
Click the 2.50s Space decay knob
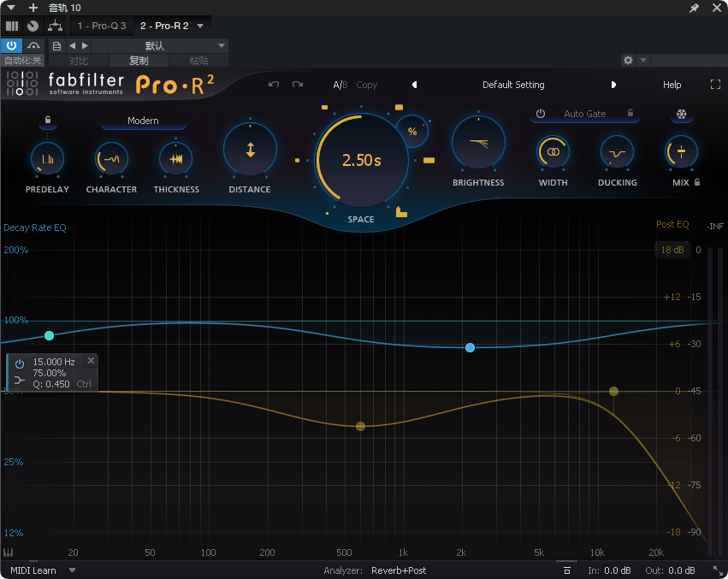[362, 160]
